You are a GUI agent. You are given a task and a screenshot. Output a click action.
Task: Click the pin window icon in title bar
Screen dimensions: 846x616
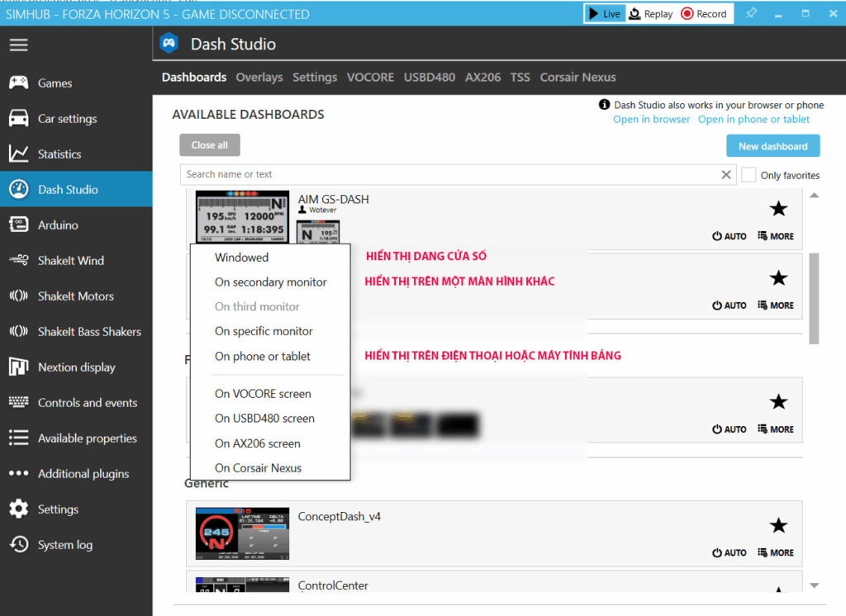point(751,13)
